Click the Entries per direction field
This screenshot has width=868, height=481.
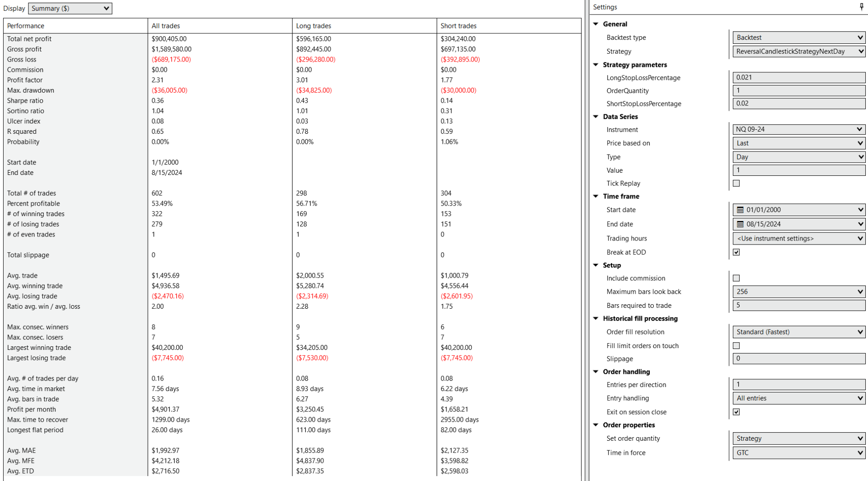[x=799, y=385]
